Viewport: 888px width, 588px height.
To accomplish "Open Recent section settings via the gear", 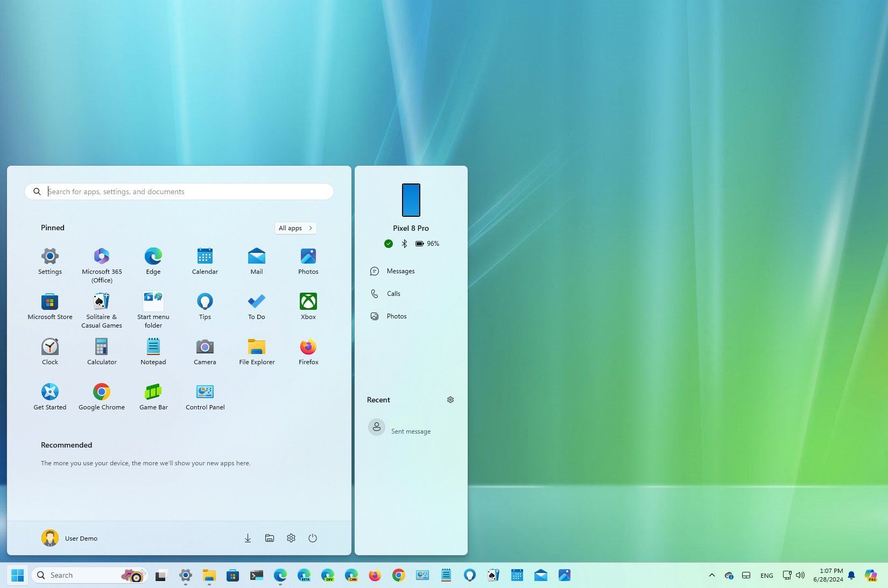I will [450, 399].
